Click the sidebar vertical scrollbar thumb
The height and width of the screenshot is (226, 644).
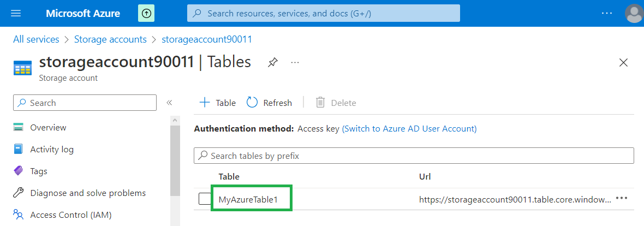tap(175, 160)
